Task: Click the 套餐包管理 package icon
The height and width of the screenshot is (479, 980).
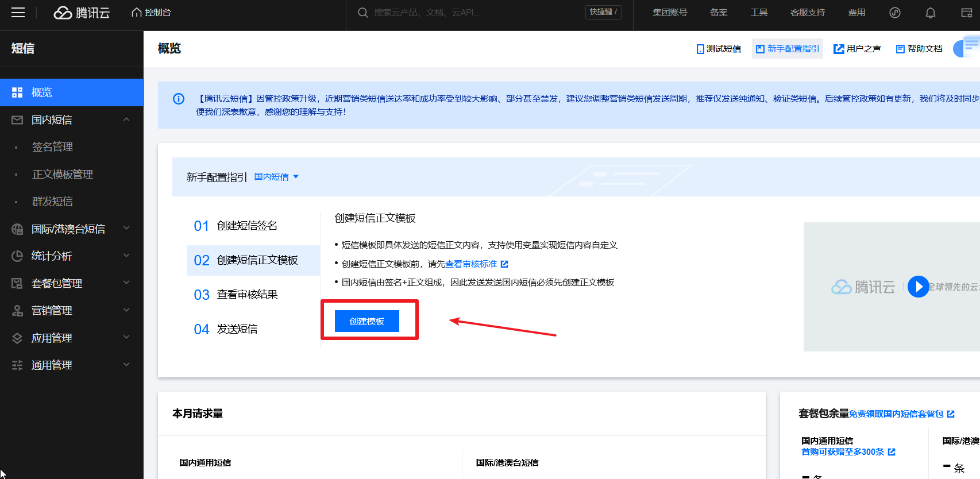Action: [x=17, y=283]
